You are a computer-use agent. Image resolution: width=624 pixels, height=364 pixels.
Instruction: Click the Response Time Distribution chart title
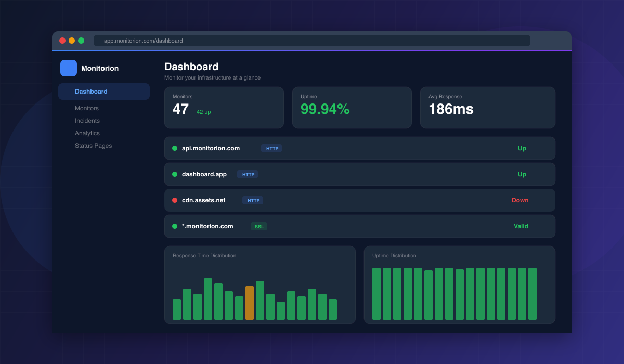[x=204, y=255]
